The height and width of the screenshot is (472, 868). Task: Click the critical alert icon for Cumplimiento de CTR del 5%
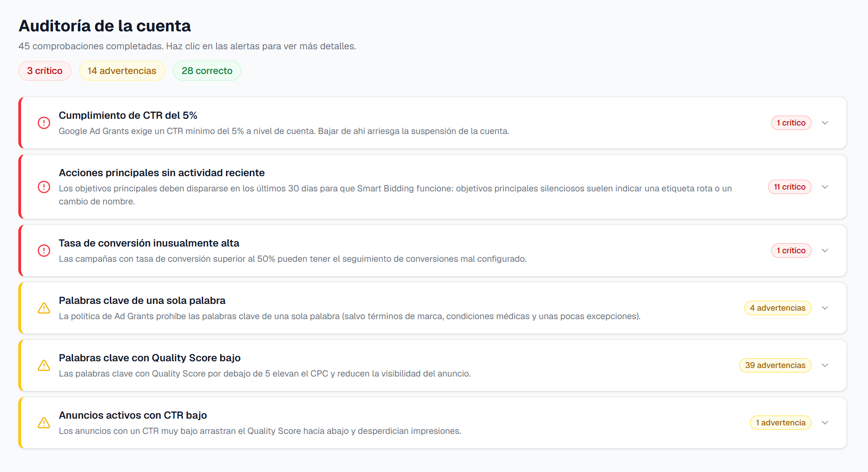point(44,123)
